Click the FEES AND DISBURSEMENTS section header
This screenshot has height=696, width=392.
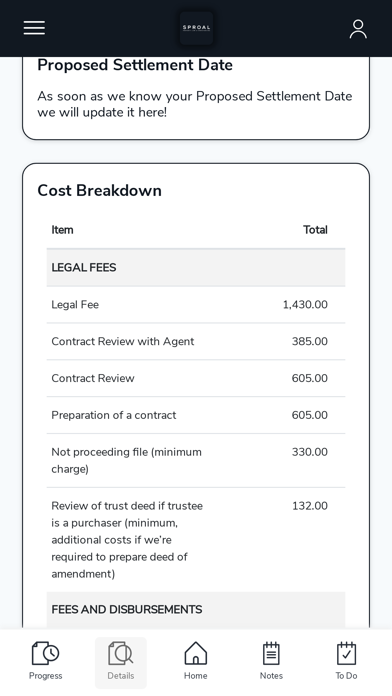coord(196,609)
